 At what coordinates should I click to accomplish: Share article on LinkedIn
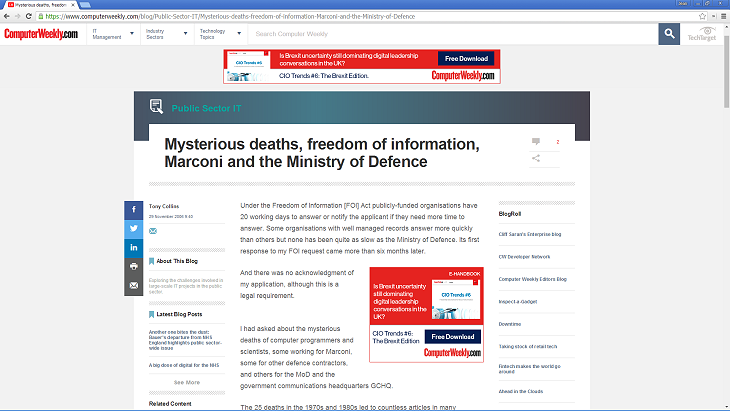134,248
